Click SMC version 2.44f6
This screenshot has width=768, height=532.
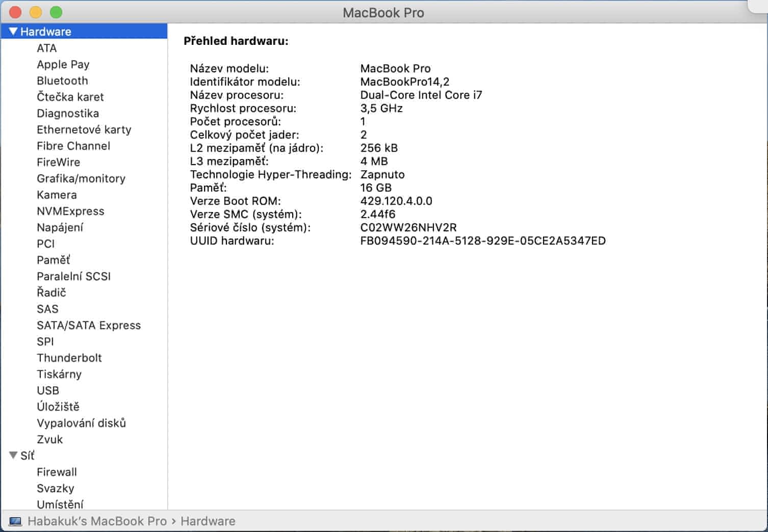point(378,214)
